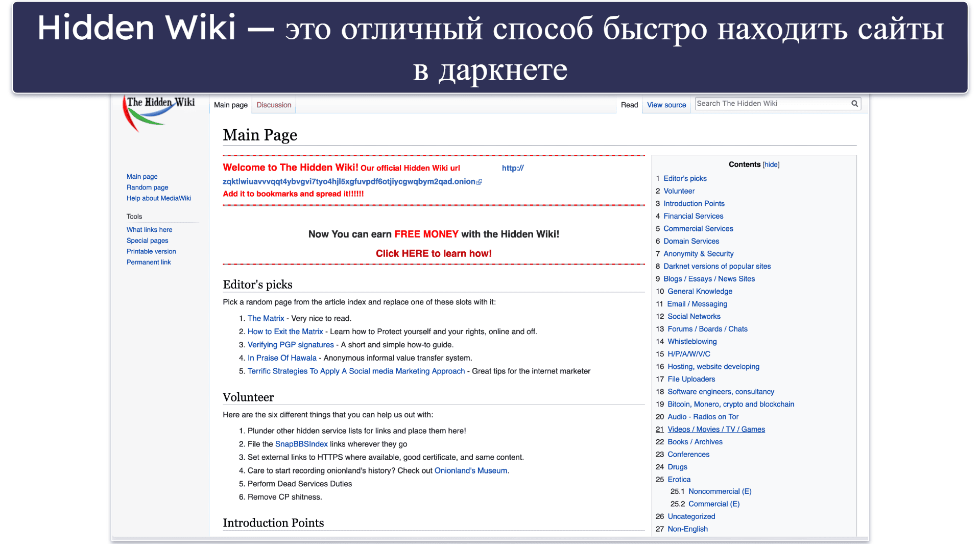Open Permanent link in Tools
This screenshot has width=980, height=544.
pos(149,262)
